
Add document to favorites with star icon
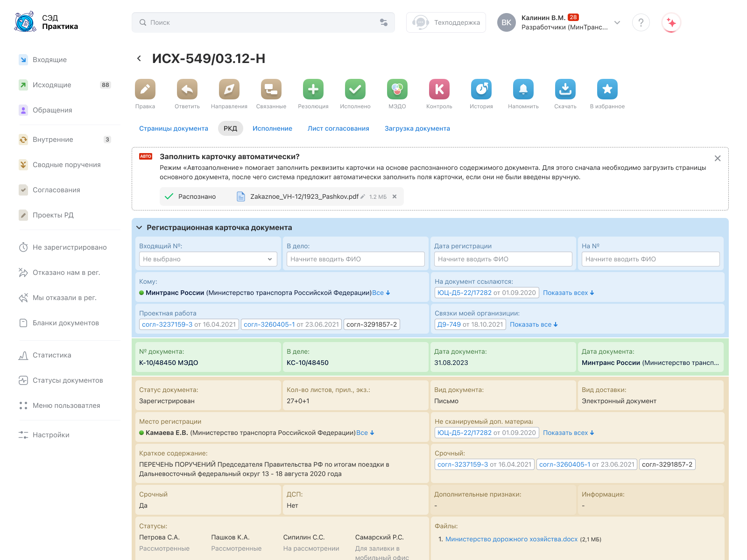607,89
